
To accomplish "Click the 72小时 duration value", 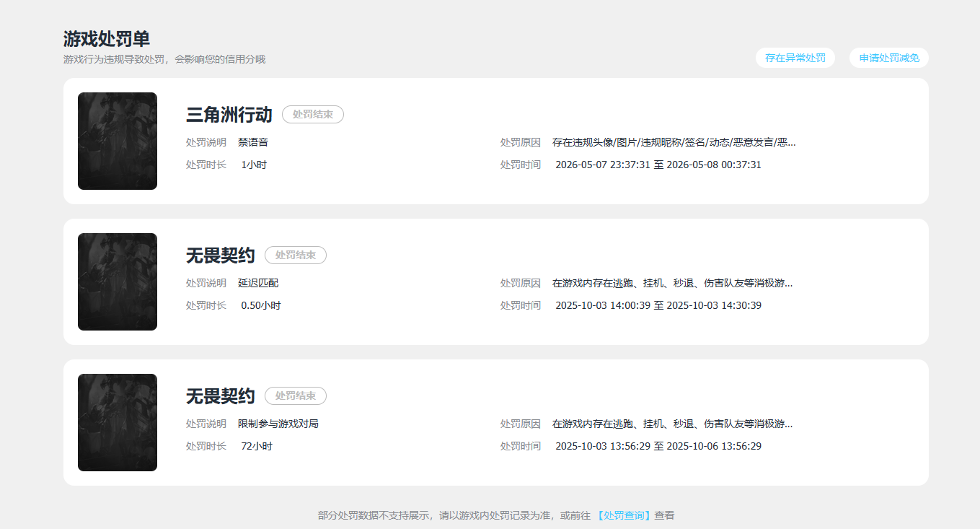I will 257,446.
